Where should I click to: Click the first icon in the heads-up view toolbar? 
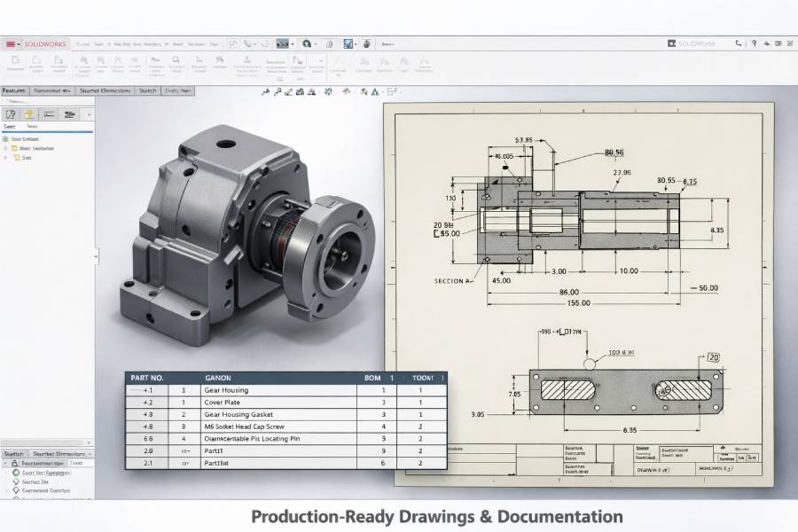pos(264,92)
